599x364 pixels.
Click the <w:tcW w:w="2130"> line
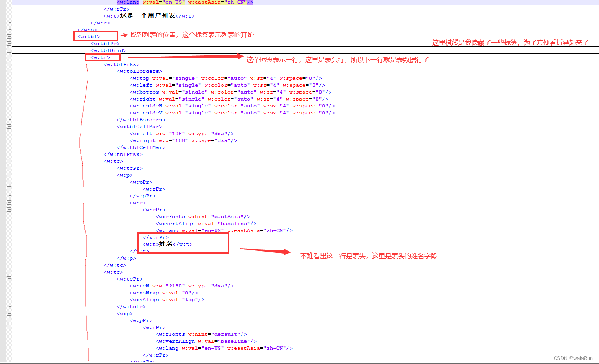(182, 286)
